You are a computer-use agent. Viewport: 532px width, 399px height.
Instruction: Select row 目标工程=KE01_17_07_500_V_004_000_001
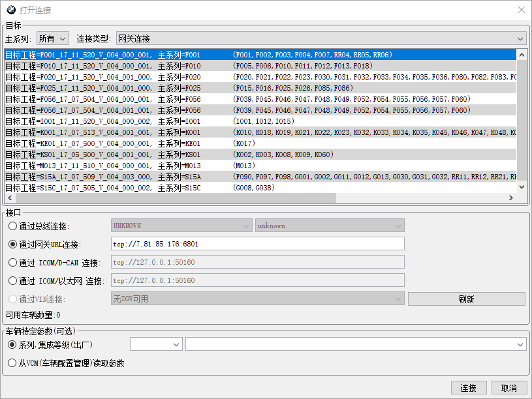tap(260, 143)
